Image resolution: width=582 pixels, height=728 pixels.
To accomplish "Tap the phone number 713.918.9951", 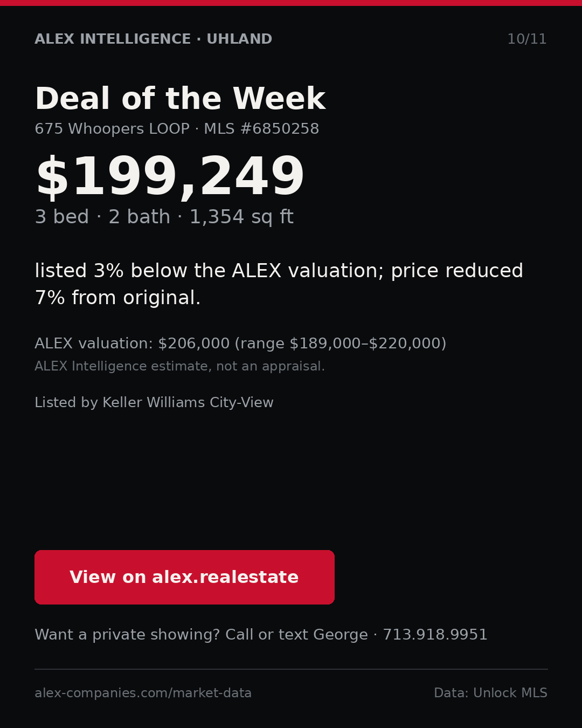I will [435, 635].
